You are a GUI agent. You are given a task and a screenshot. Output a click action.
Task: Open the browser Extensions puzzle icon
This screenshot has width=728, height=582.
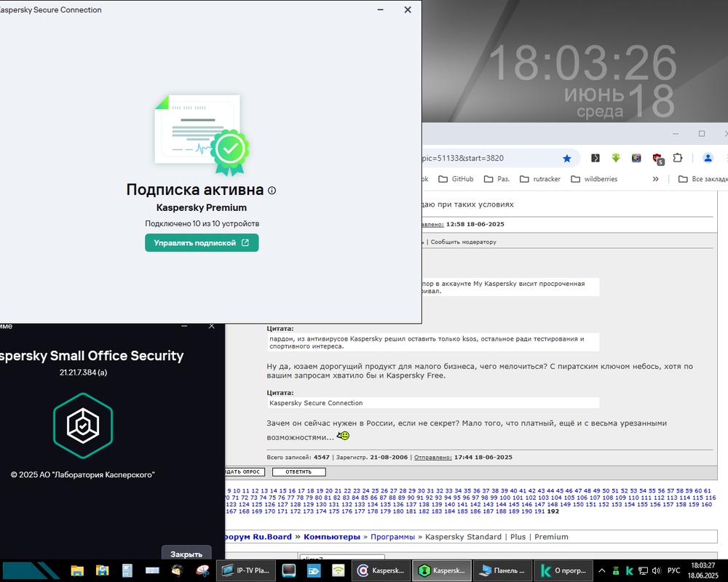678,159
